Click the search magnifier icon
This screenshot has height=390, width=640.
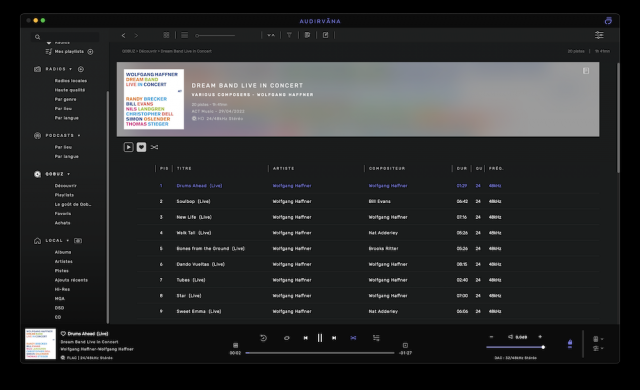38,37
